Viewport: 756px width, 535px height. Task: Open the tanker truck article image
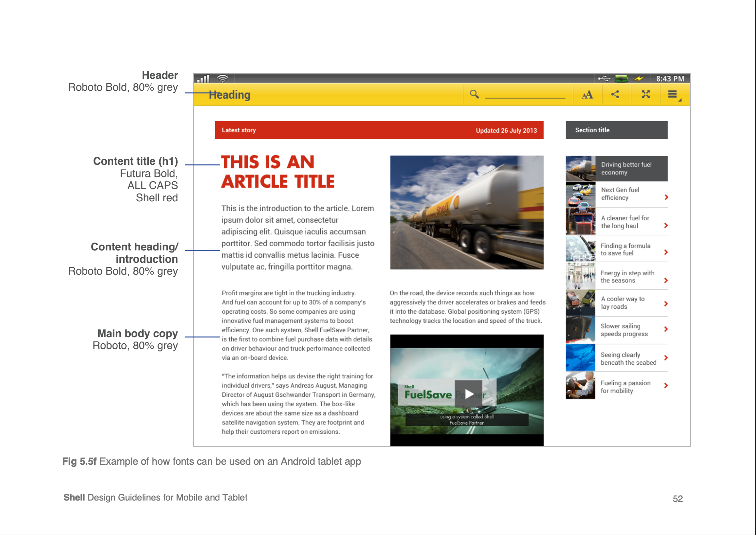tap(467, 212)
